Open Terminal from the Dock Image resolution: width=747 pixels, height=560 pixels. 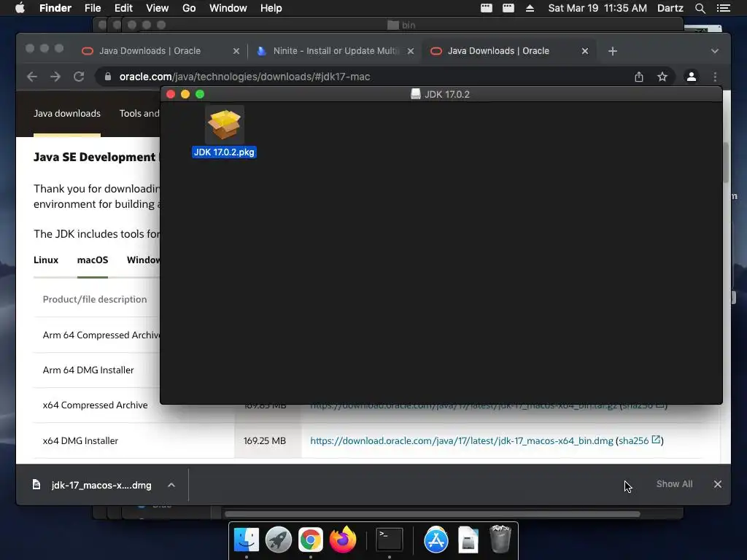[x=390, y=540]
